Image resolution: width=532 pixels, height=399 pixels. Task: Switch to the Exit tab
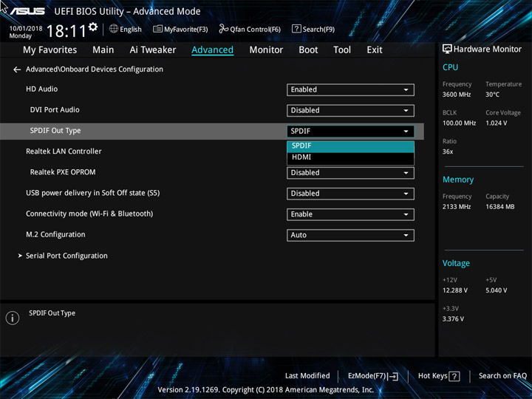375,50
